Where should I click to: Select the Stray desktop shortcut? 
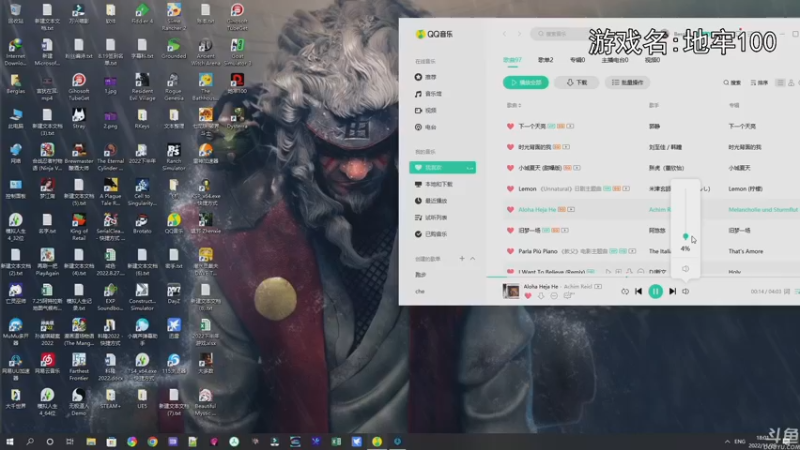point(79,118)
